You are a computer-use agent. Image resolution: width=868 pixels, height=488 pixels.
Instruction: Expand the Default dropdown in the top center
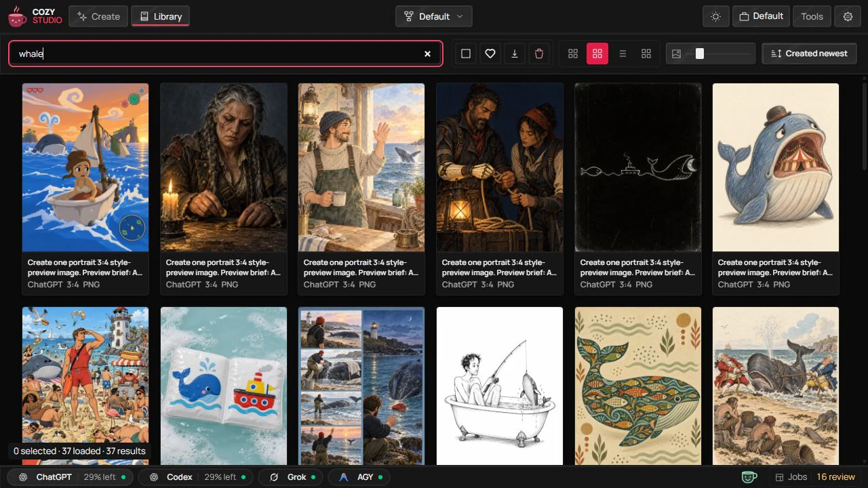pyautogui.click(x=434, y=16)
